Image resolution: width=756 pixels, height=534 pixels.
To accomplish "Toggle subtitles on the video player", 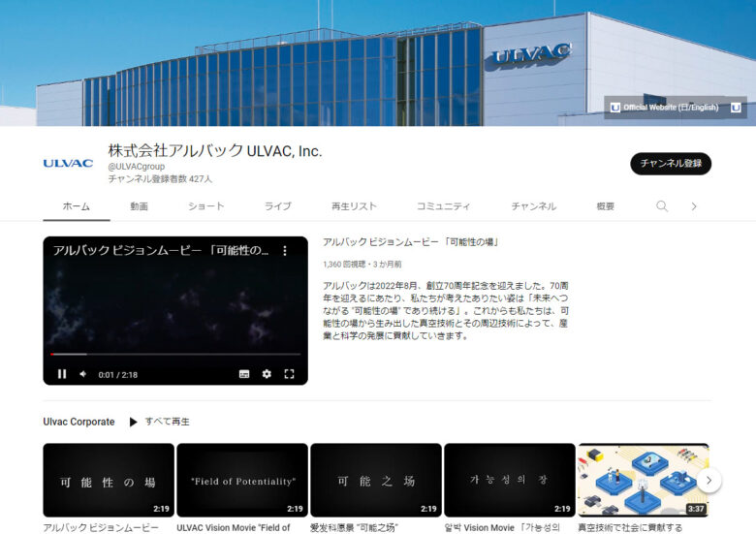I will point(244,374).
